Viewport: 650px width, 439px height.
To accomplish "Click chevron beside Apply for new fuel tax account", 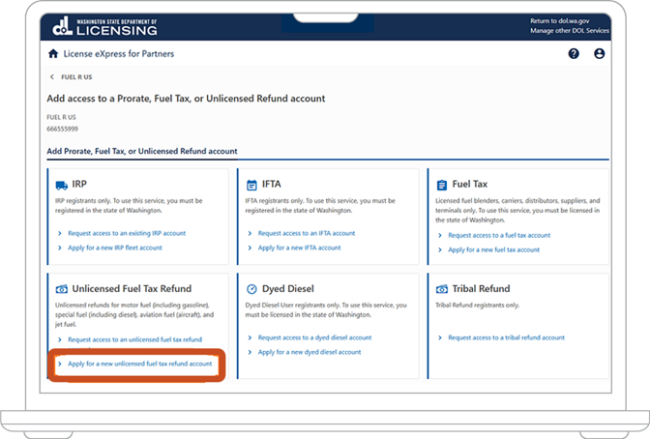I will (x=440, y=250).
